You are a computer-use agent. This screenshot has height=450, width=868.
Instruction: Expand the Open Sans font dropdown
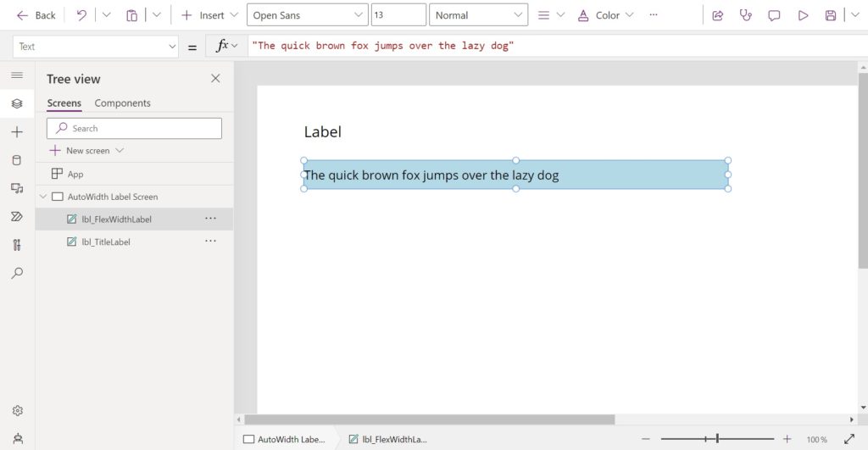tap(307, 15)
